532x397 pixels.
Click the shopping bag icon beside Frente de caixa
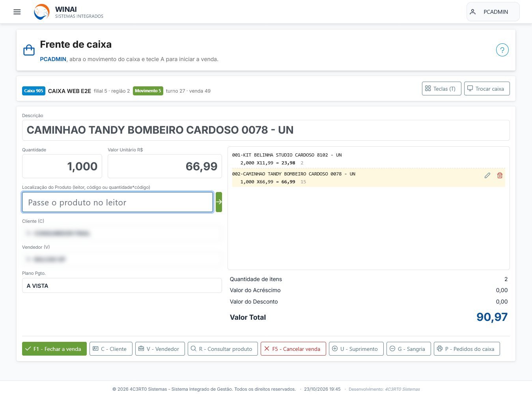[x=29, y=50]
